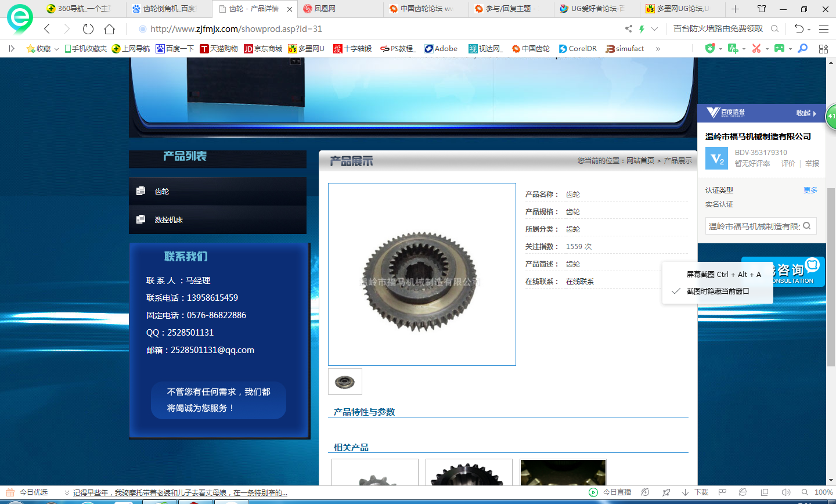
Task: Switch to the 齿轮倒角机_百度 tab
Action: 169,9
